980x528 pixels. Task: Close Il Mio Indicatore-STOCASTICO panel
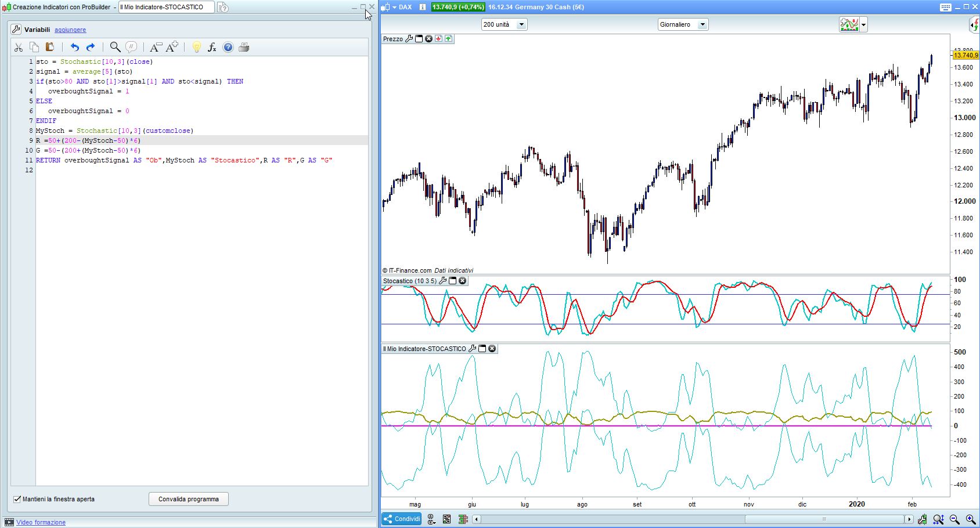coord(492,349)
